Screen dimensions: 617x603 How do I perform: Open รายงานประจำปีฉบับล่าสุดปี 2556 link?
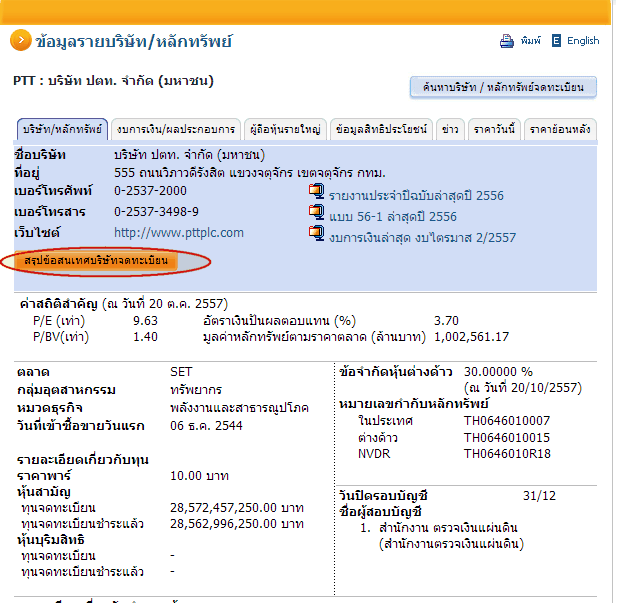point(416,196)
